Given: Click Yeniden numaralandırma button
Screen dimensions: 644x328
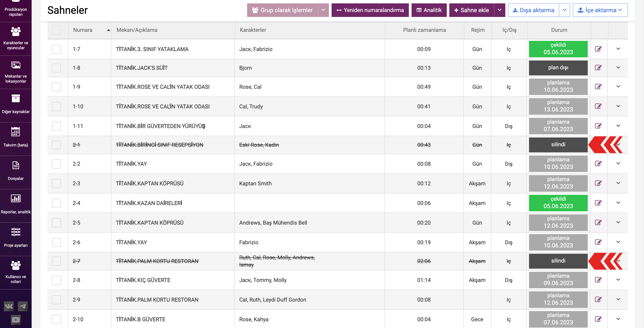Looking at the screenshot, I should 370,10.
